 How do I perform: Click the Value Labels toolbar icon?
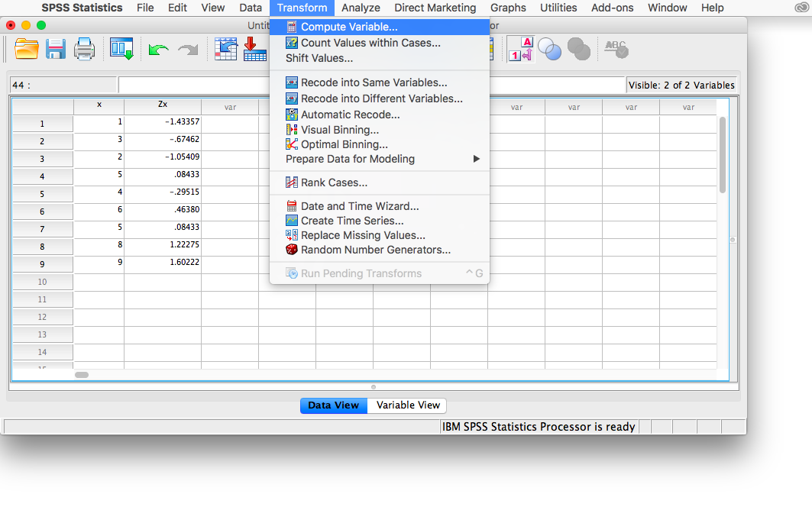click(520, 49)
